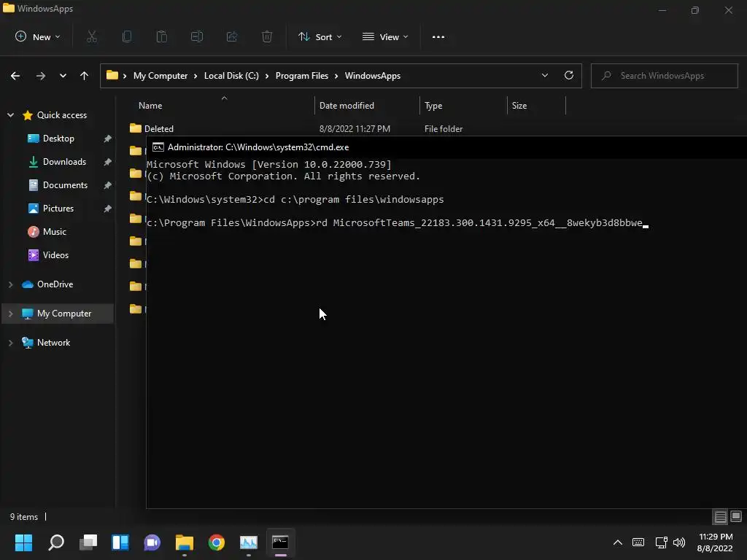Click the Delete trash can icon
This screenshot has height=560, width=747.
point(267,36)
